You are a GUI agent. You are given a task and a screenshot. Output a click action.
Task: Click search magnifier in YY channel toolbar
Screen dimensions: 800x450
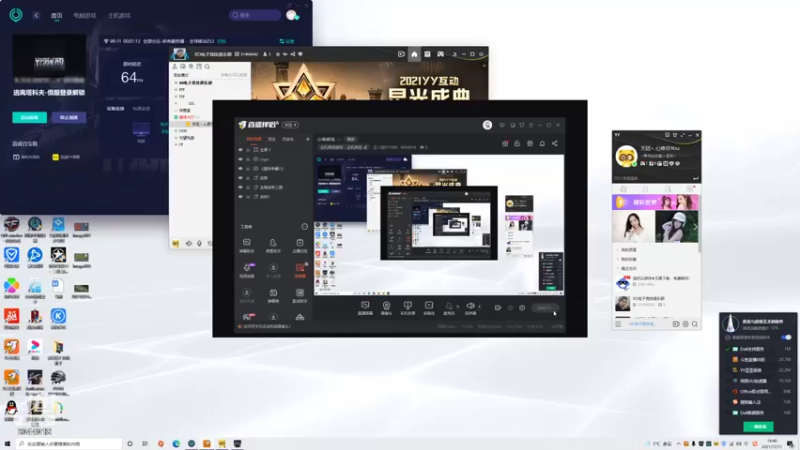[207, 67]
